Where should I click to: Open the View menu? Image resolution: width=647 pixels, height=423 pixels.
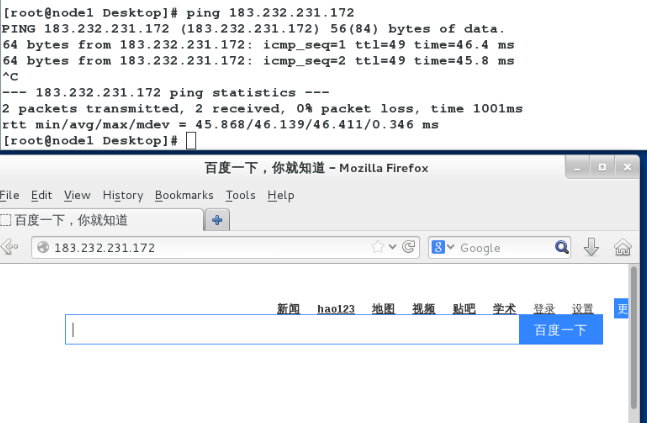(77, 195)
